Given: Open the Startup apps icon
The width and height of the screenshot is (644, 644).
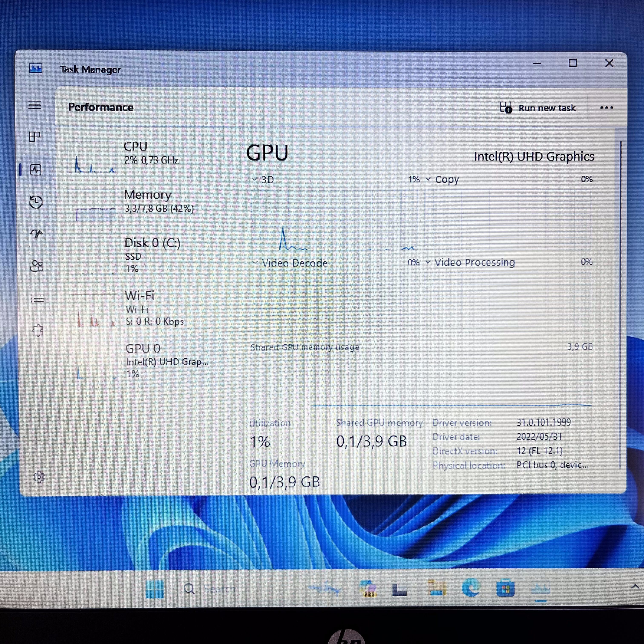Looking at the screenshot, I should coord(36,234).
